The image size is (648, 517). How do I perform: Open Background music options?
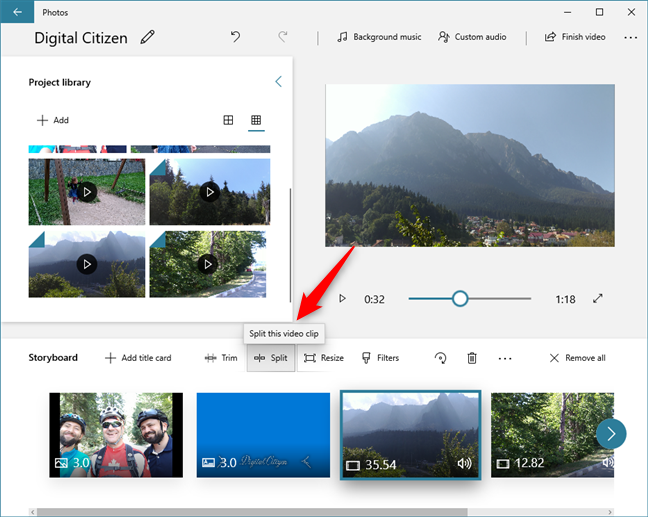[x=379, y=37]
